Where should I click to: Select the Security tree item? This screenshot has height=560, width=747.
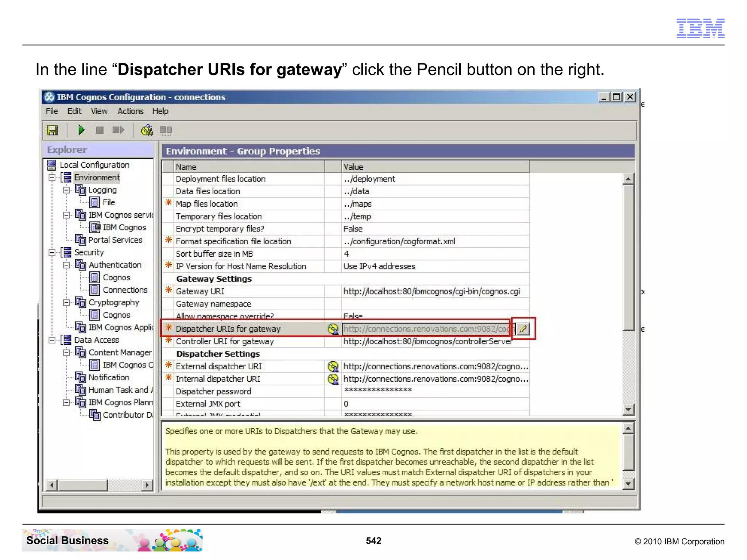click(89, 252)
